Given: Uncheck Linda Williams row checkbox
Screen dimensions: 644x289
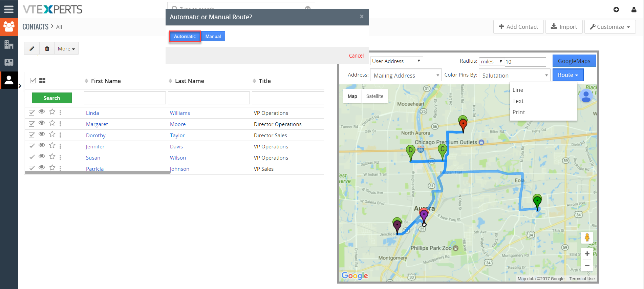Looking at the screenshot, I should coord(31,113).
